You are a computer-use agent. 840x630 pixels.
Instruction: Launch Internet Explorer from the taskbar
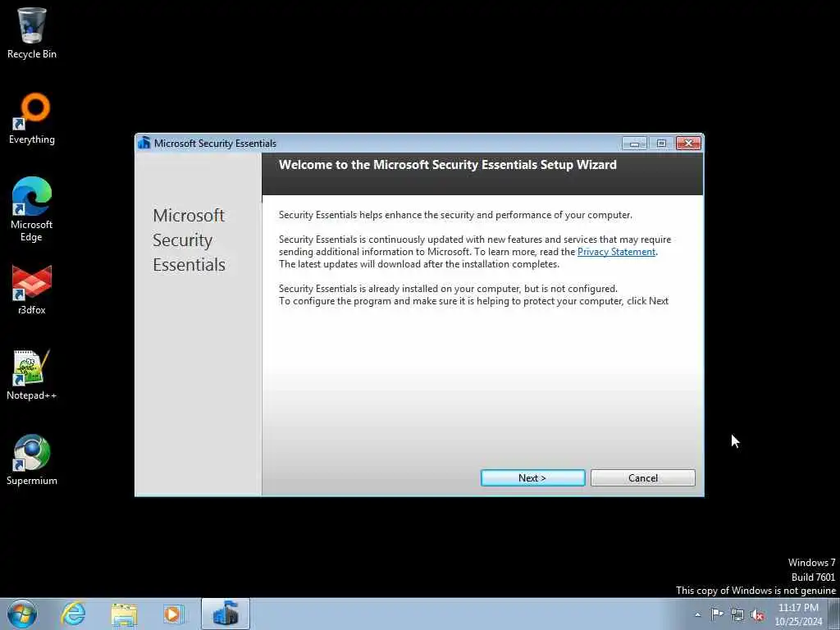tap(73, 614)
